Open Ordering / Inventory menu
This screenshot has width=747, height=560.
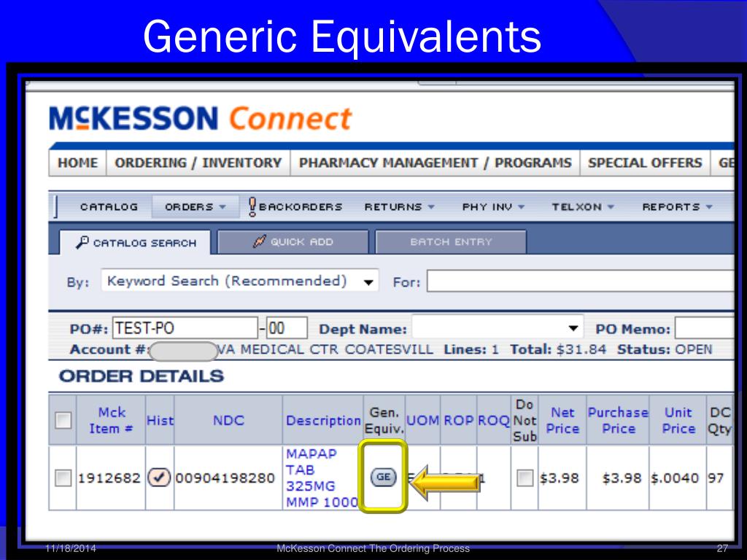tap(198, 163)
